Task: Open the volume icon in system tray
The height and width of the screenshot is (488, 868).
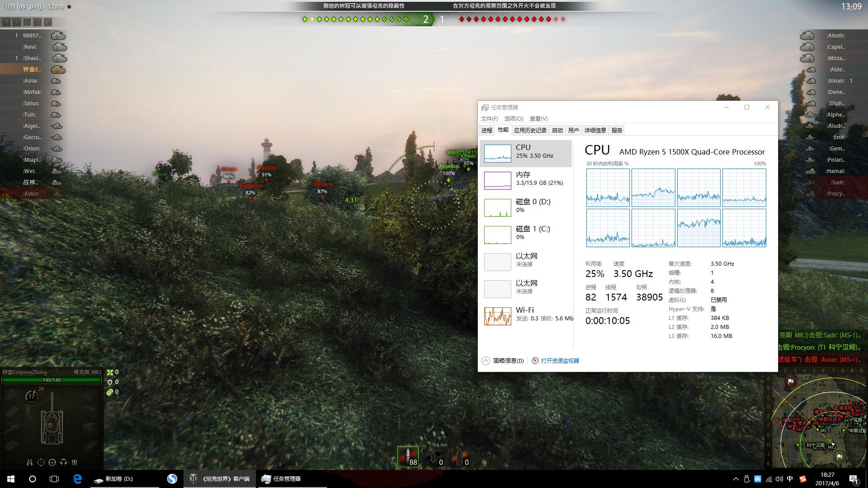Action: (x=779, y=479)
